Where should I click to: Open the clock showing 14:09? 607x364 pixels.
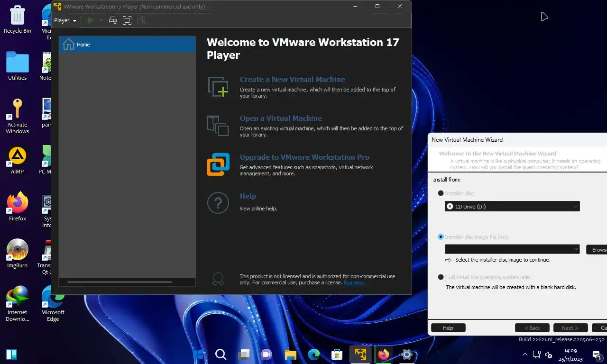[x=570, y=355]
